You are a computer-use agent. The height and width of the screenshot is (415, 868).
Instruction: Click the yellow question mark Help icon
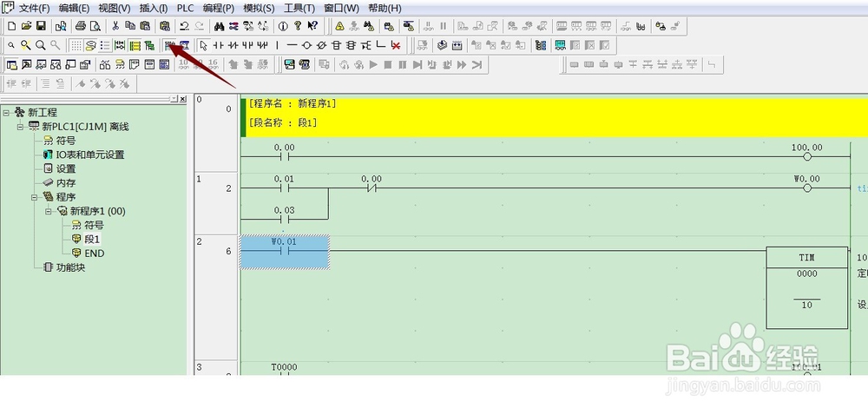[298, 26]
